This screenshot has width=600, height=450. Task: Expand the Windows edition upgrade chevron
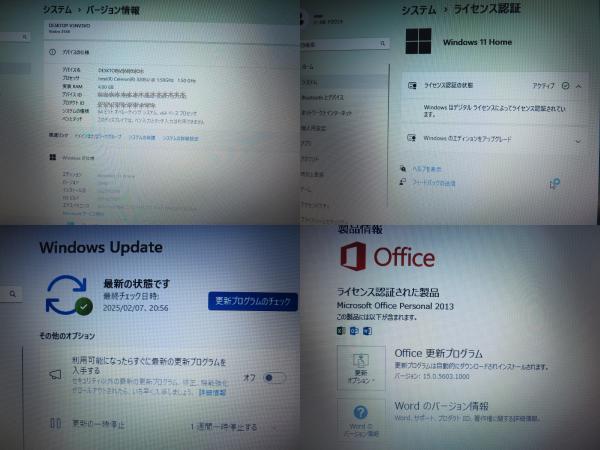[x=578, y=141]
